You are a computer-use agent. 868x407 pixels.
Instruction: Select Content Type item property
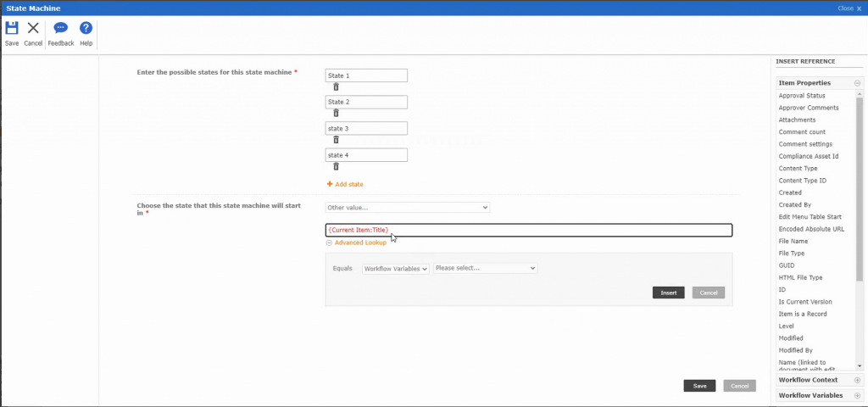click(798, 169)
